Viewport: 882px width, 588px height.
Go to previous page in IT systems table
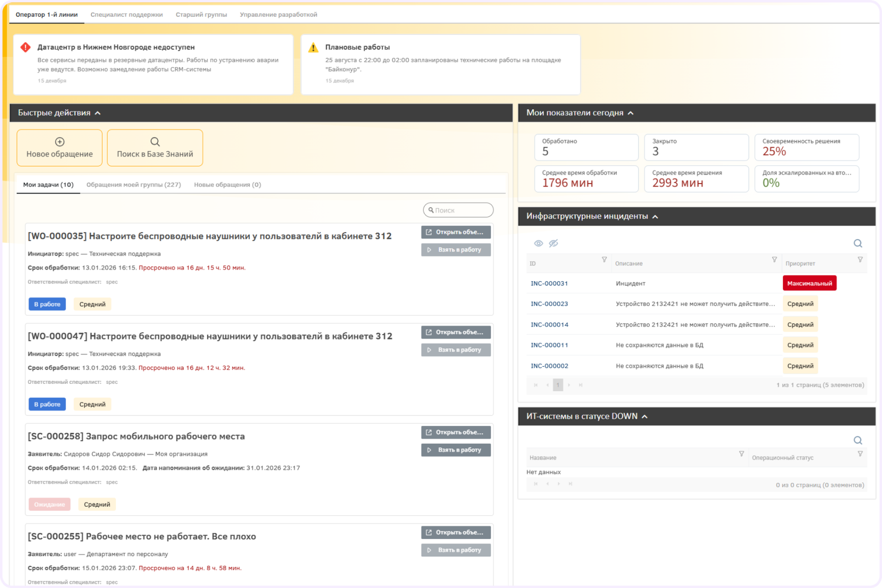[547, 484]
